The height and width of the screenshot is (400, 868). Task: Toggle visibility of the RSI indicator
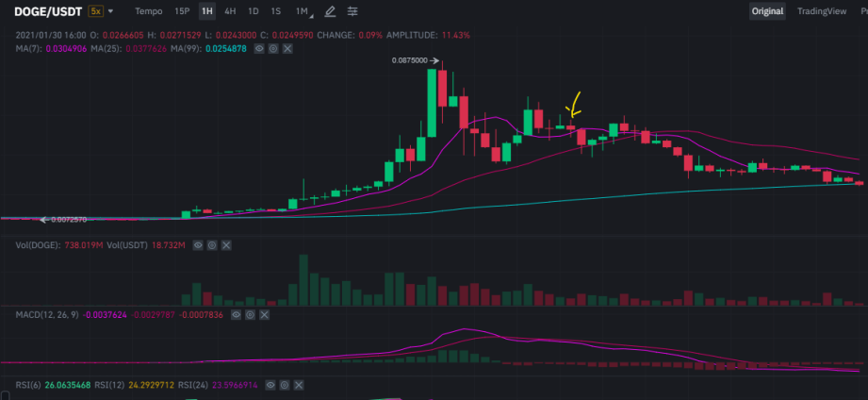click(x=270, y=384)
